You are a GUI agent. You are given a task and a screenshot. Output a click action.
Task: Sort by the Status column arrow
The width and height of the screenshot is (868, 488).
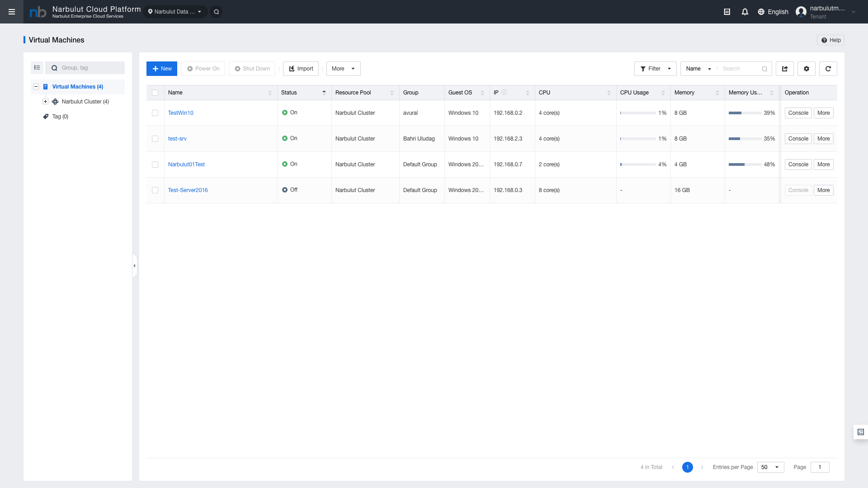(324, 93)
